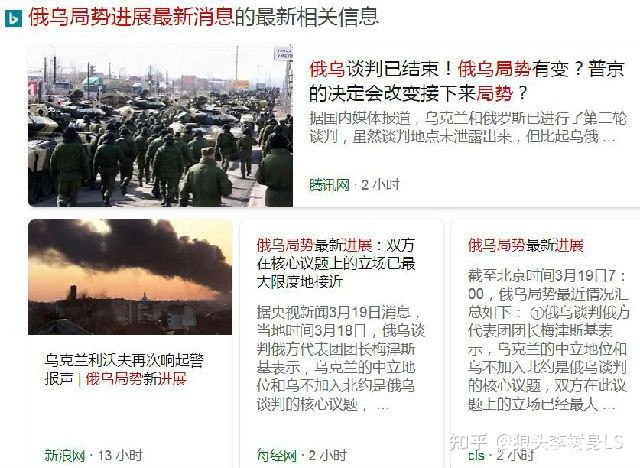Image resolution: width=640 pixels, height=468 pixels.
Task: Click the 2 小时 timestamp beside 财经网
Action: click(328, 455)
